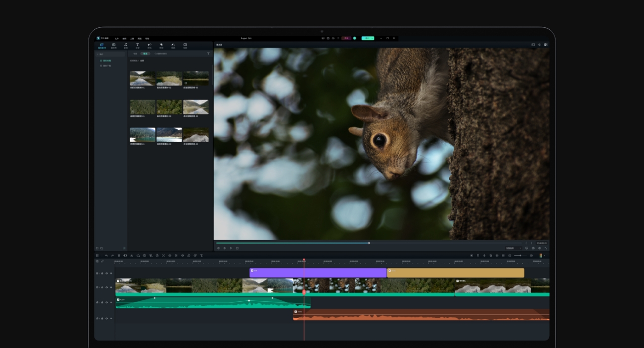Click the undo arrow in timeline toolbar
The width and height of the screenshot is (644, 348).
[106, 256]
